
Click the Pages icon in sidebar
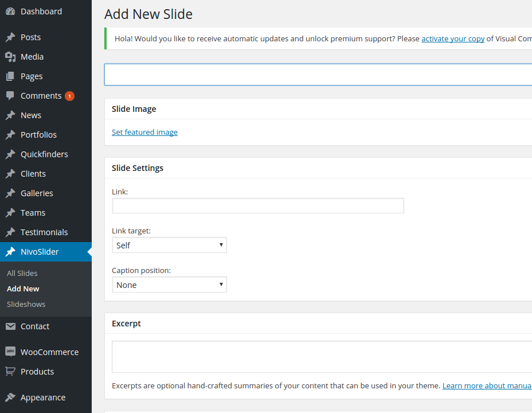point(10,76)
